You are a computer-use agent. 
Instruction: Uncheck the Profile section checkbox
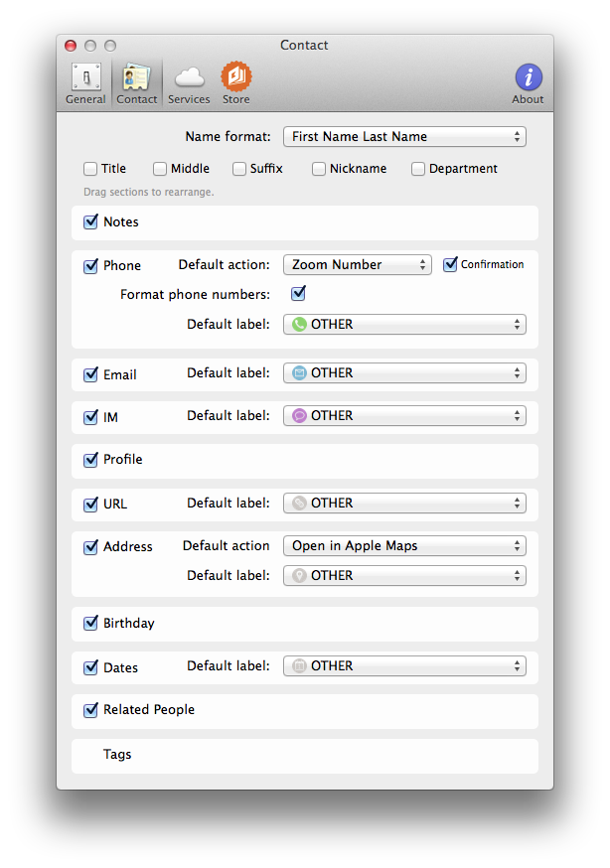90,460
